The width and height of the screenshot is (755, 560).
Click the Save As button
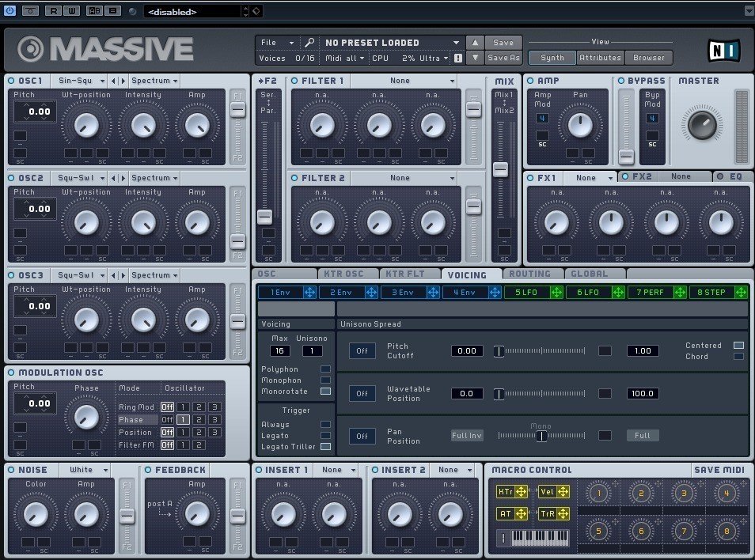[503, 58]
